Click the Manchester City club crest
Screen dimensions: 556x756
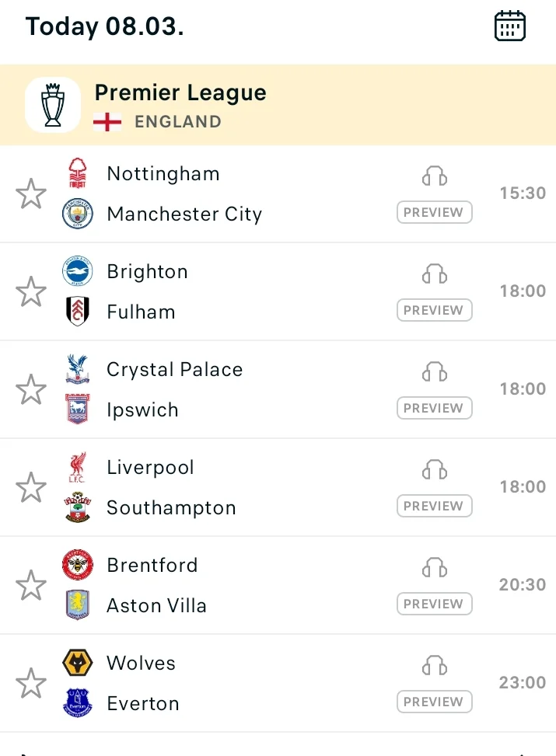click(77, 214)
